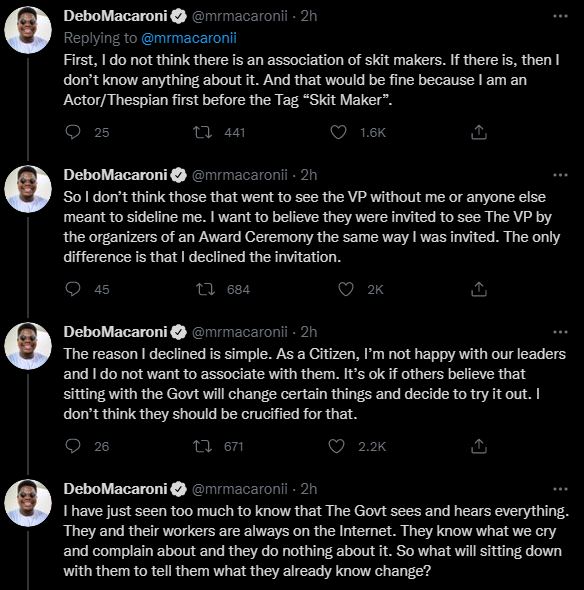Share the 'declined the invitation' tweet
Screen dimensions: 584x590
(x=479, y=289)
